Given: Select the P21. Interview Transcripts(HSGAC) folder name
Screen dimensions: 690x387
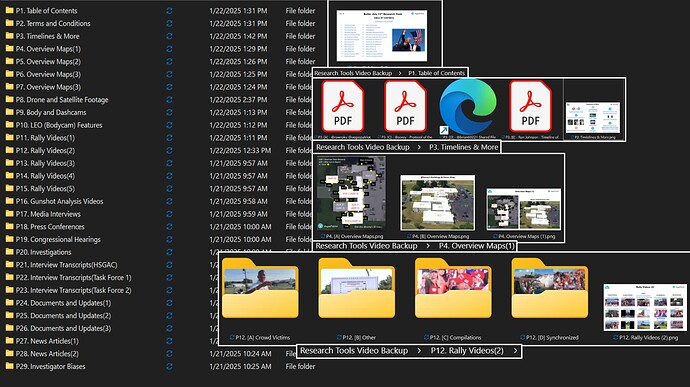Looking at the screenshot, I should coord(66,265).
